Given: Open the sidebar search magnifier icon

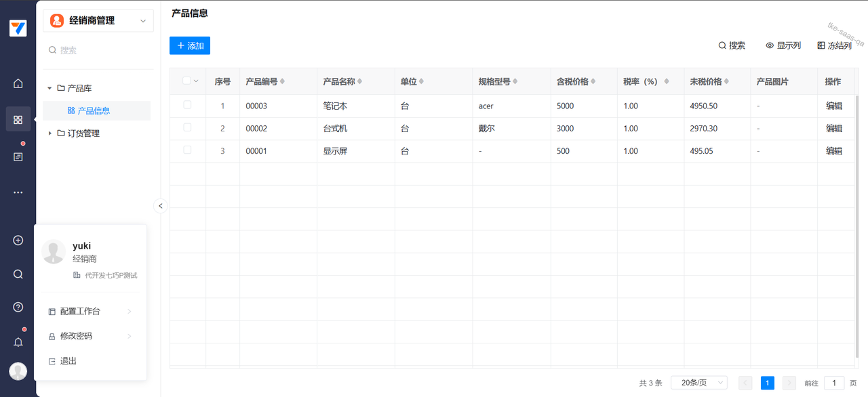Looking at the screenshot, I should point(18,274).
